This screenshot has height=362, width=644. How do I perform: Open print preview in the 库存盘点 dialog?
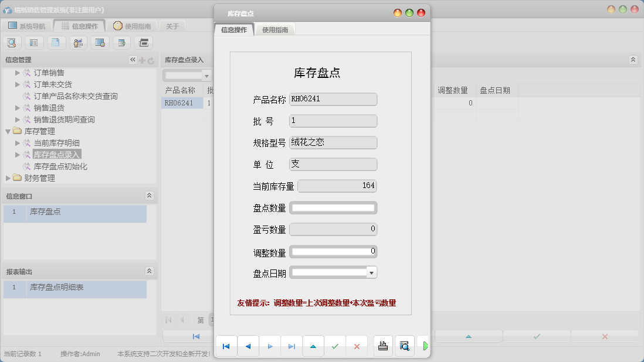(x=405, y=346)
